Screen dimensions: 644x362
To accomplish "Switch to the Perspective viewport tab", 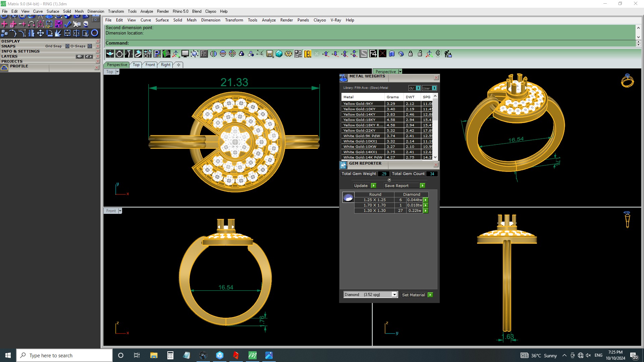I will coord(117,65).
